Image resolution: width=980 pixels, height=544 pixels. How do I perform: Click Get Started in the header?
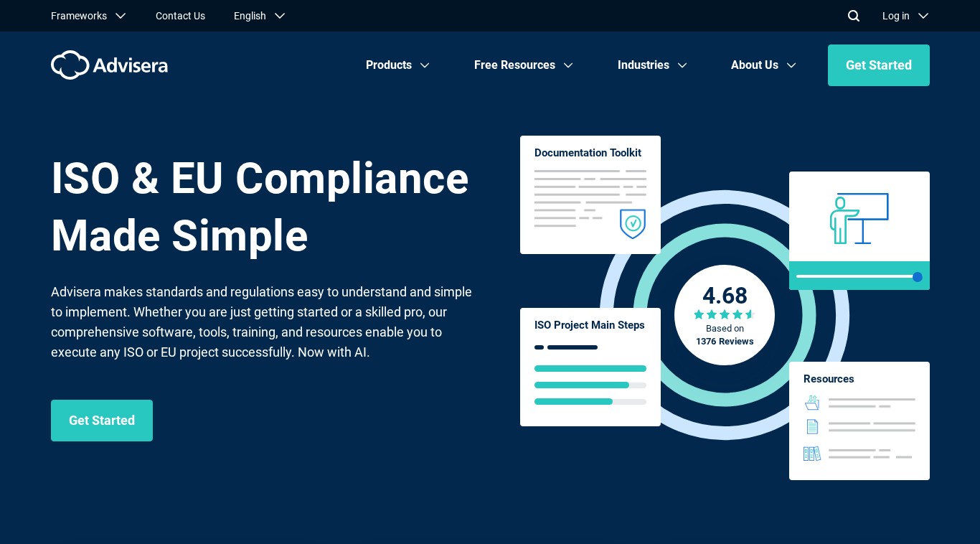point(879,65)
